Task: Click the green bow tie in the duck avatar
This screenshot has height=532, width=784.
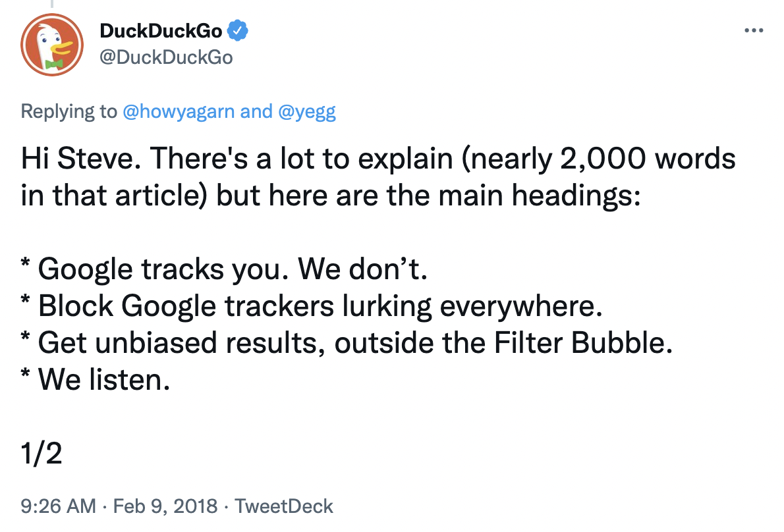Action: [x=54, y=63]
